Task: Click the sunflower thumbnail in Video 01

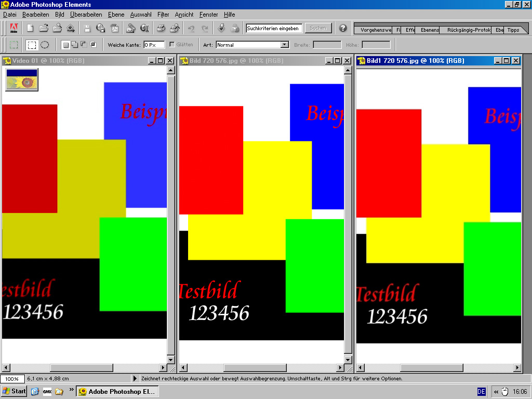Action: (21, 80)
